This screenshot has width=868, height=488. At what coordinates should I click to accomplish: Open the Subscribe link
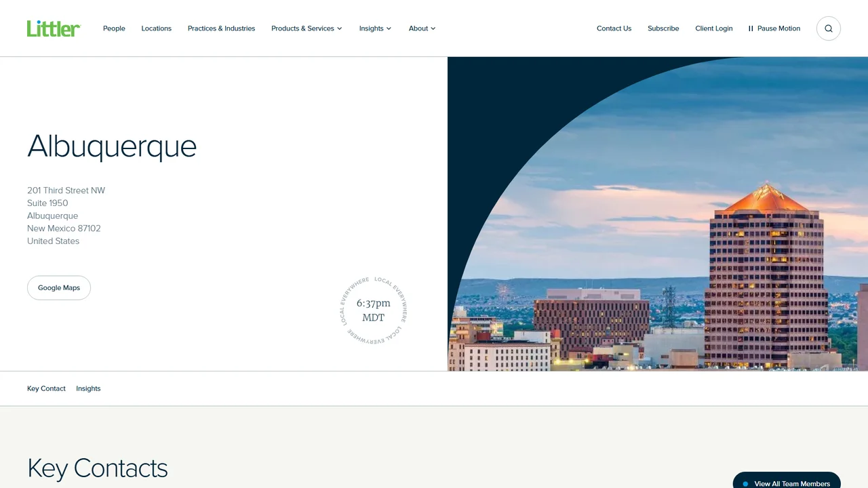coord(663,28)
